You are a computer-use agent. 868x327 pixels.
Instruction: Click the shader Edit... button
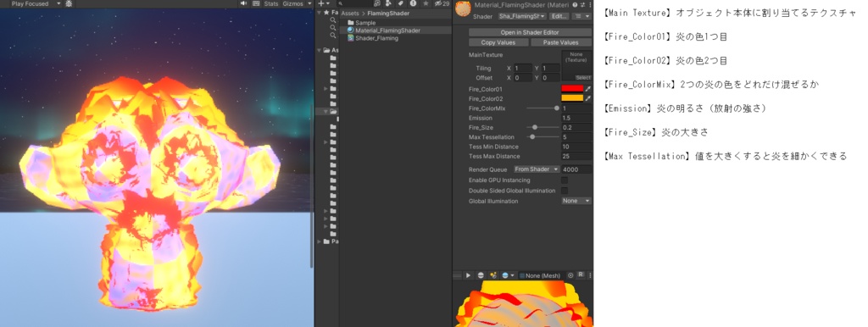pos(559,17)
